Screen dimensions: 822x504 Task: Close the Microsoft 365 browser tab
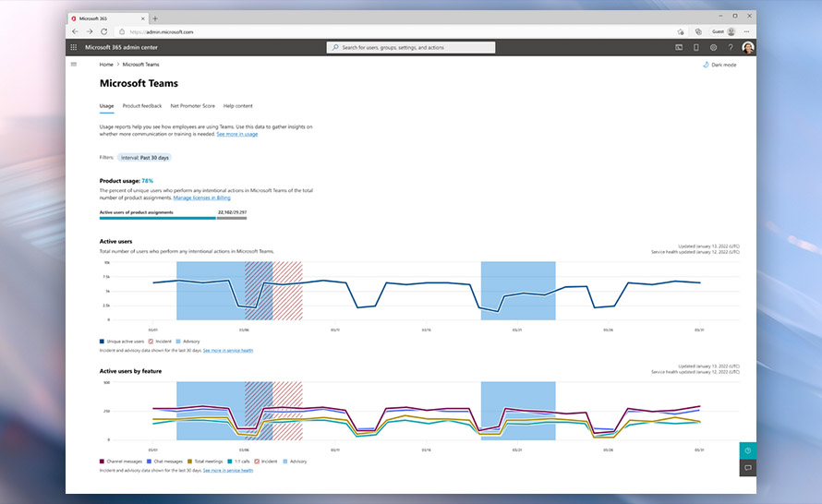(x=142, y=18)
